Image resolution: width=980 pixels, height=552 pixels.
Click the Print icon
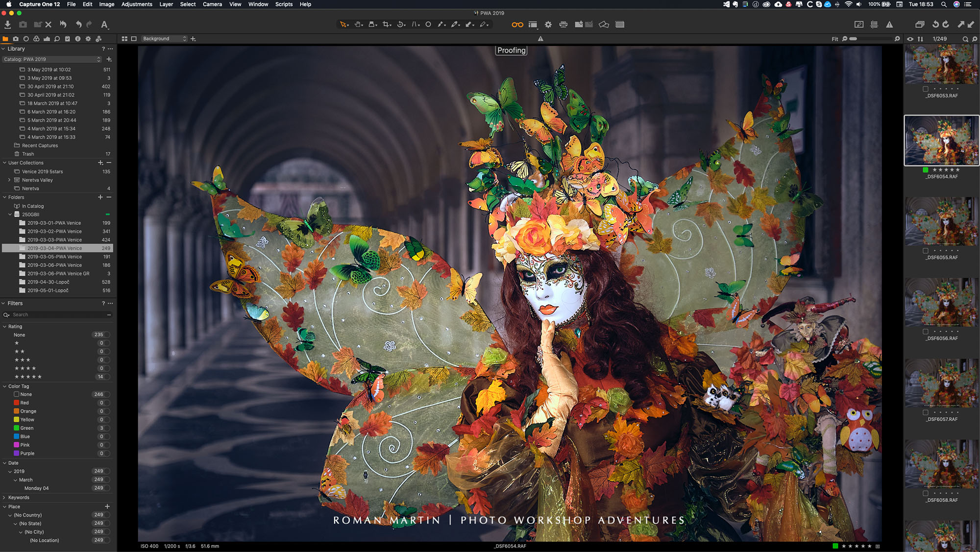(x=563, y=24)
